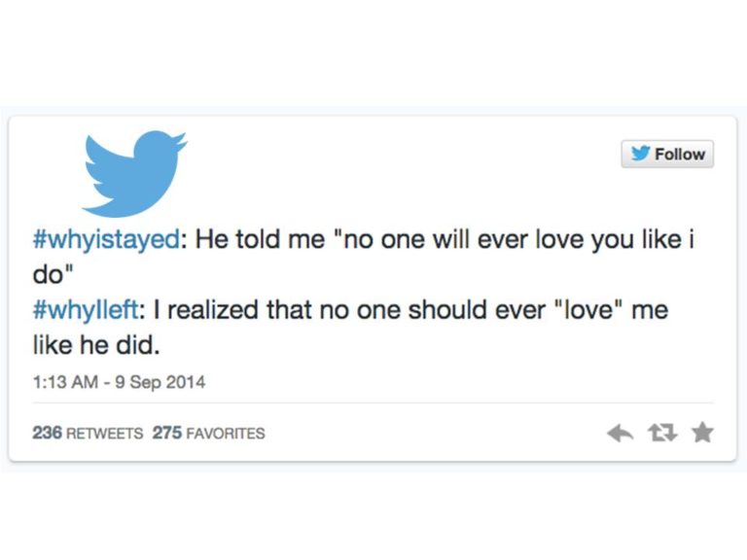Click the reply arrow icon
Image resolution: width=747 pixels, height=560 pixels.
[x=620, y=433]
